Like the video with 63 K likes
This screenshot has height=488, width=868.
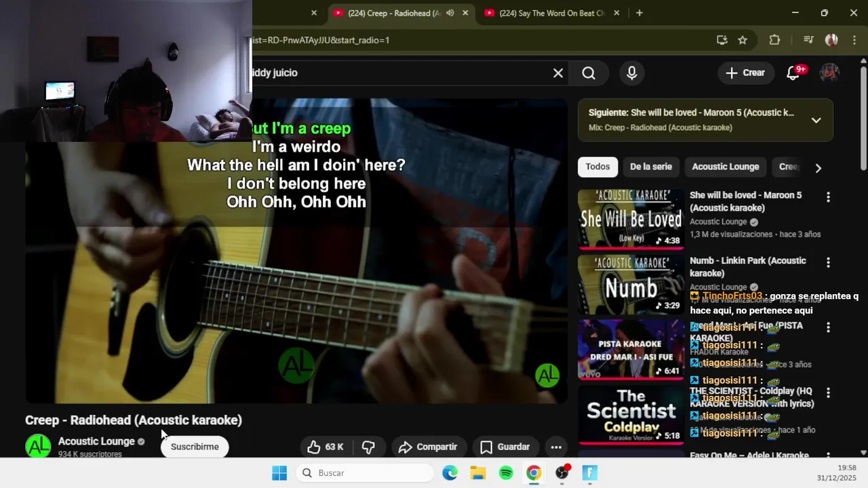point(325,447)
